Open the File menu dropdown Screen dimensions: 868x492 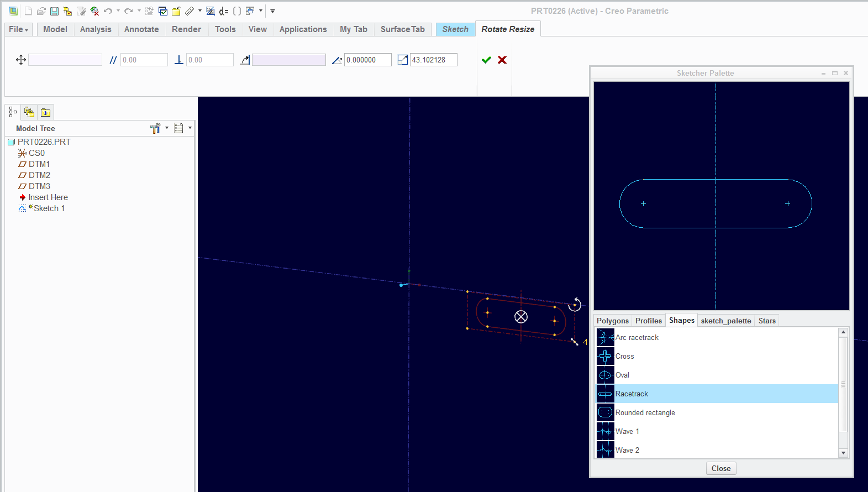(18, 29)
